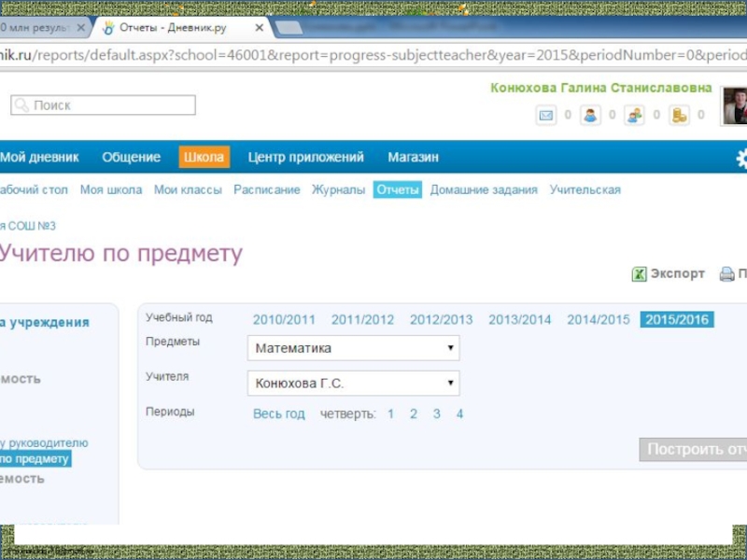Open the user profile photo

(x=734, y=105)
